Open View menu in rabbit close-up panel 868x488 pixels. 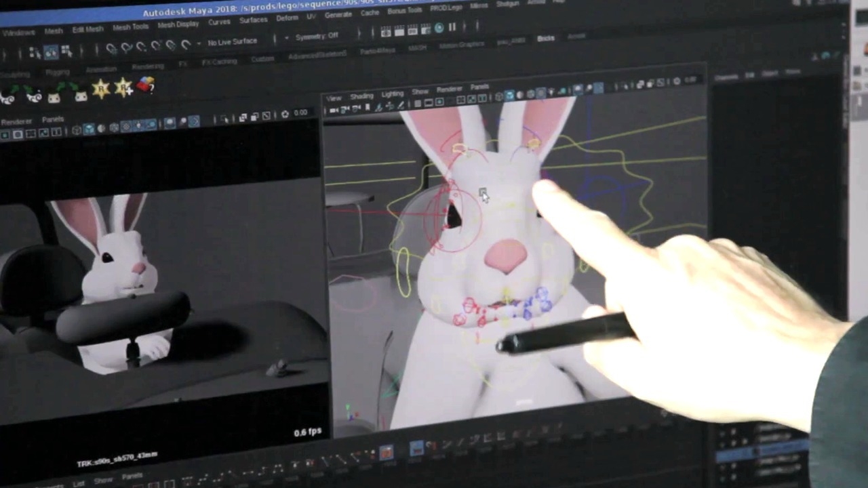coord(334,99)
